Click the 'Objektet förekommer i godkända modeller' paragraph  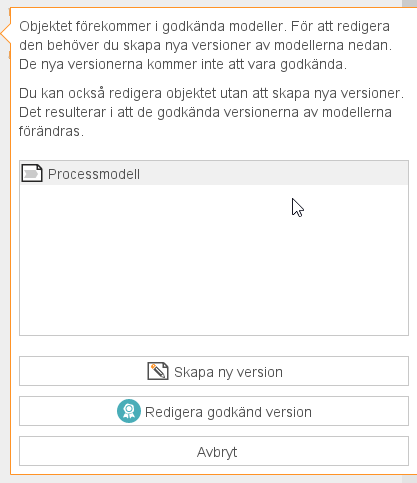click(x=205, y=45)
